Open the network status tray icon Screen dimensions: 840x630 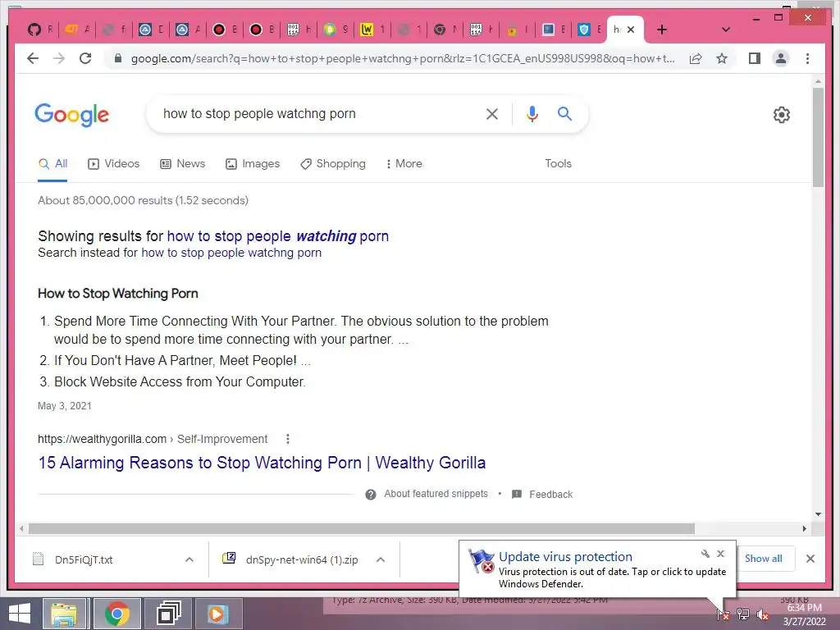[x=743, y=614]
